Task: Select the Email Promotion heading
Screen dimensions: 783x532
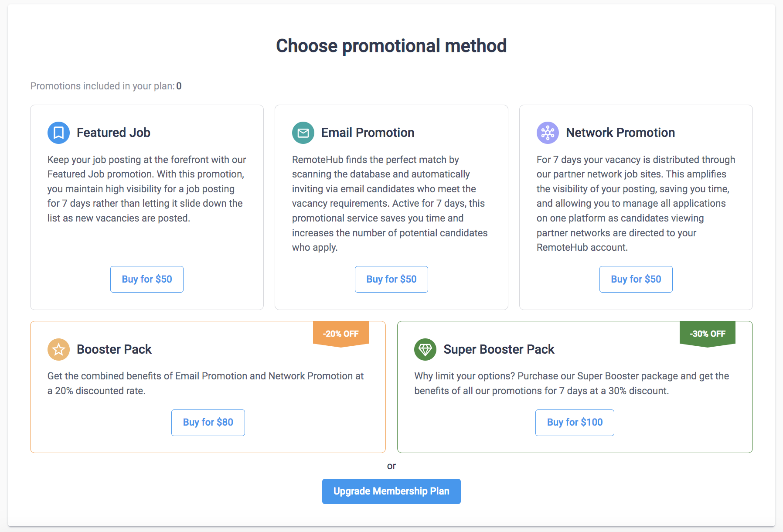Action: (x=368, y=133)
